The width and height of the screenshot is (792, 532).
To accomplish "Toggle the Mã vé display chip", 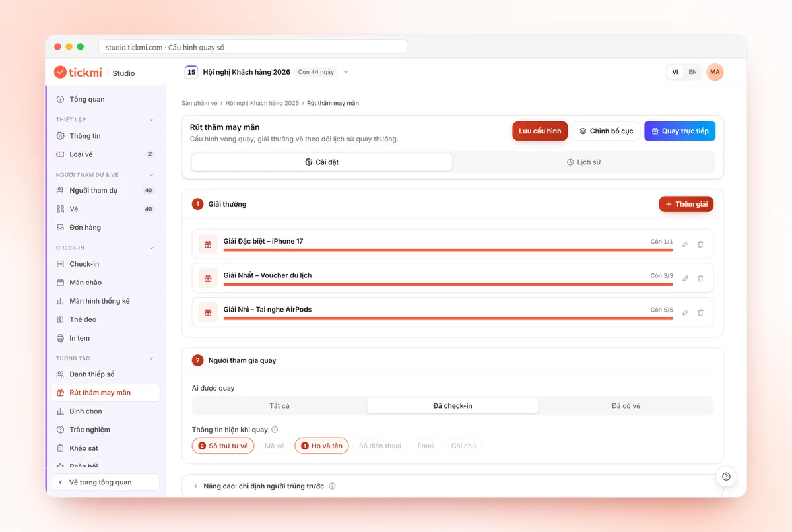I will pyautogui.click(x=274, y=446).
